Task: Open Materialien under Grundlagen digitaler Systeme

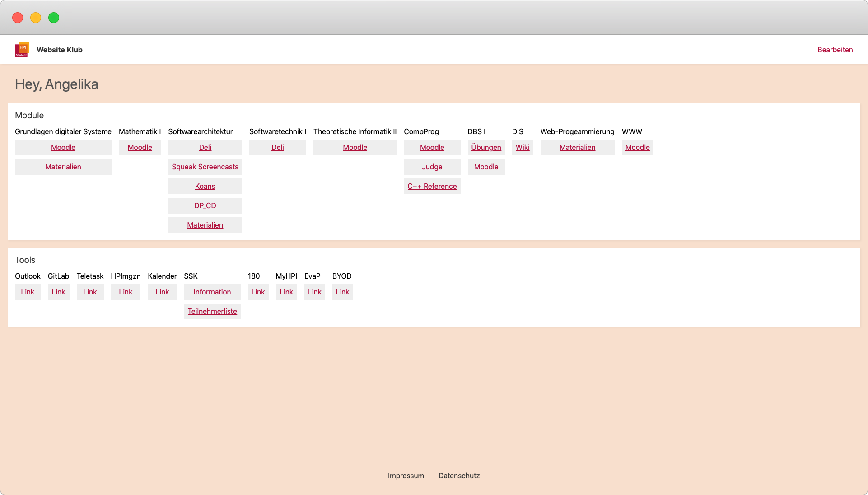Action: click(63, 167)
